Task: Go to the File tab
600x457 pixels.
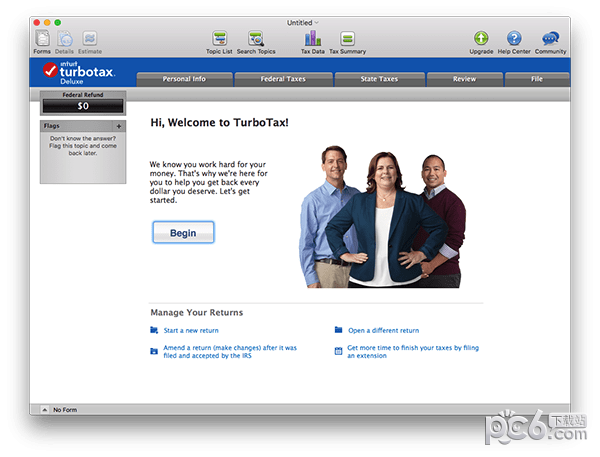Action: coord(537,79)
